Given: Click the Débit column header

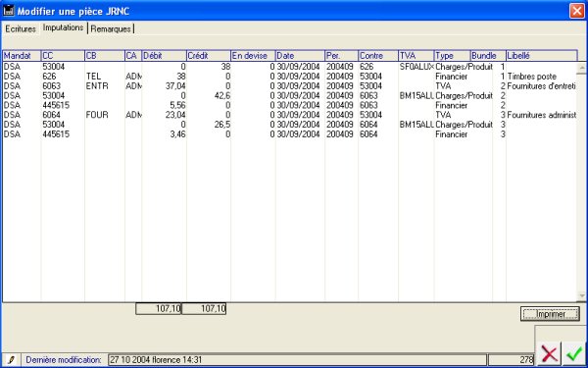Looking at the screenshot, I should (164, 56).
